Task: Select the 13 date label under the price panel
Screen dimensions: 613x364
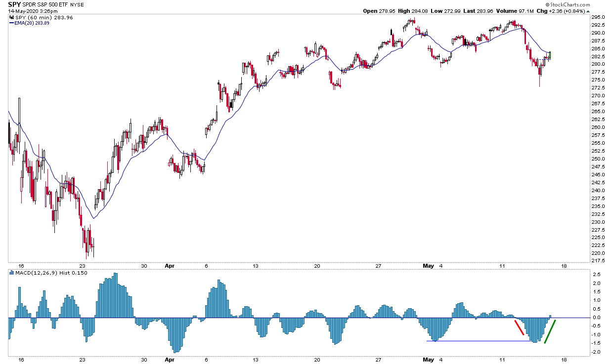Action: (256, 266)
